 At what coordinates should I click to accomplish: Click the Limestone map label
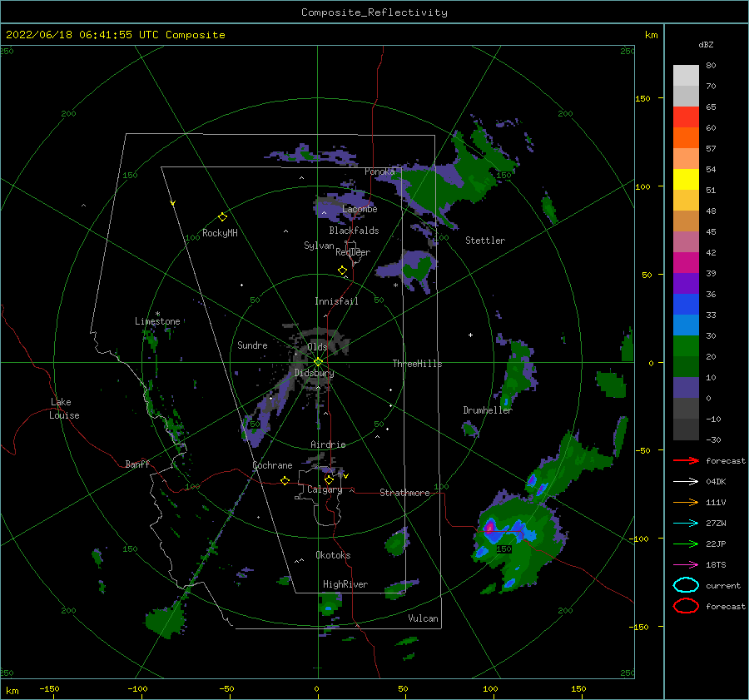pyautogui.click(x=157, y=321)
